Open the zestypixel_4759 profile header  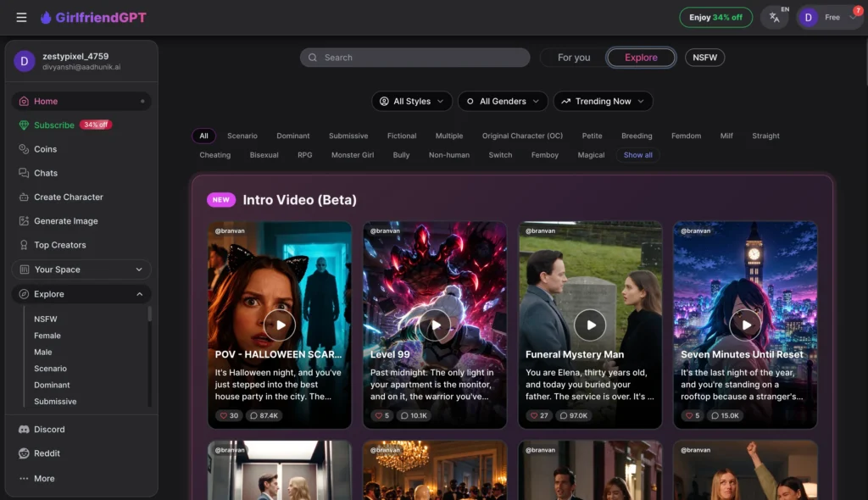tap(81, 61)
